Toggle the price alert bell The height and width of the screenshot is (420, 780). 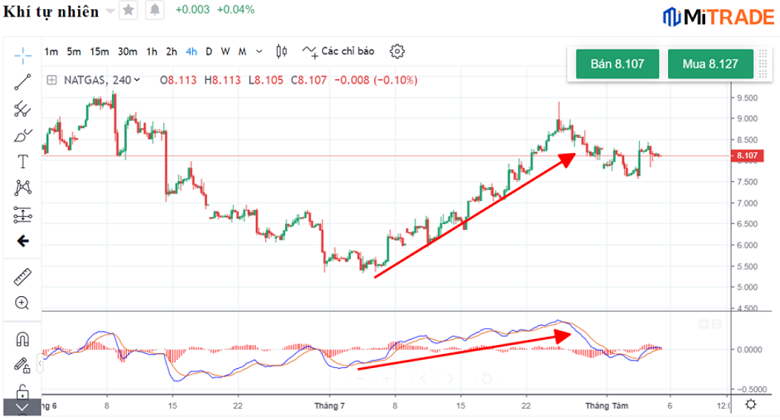click(154, 10)
